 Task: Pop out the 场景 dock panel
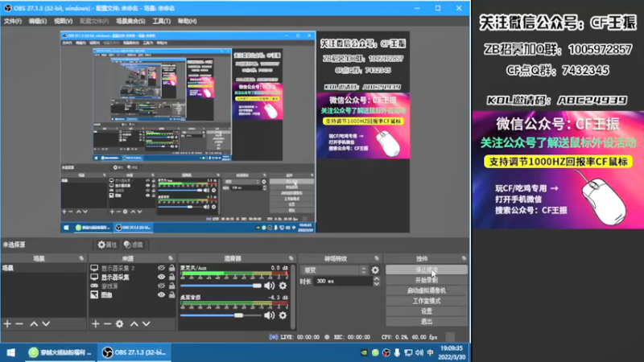click(x=81, y=258)
